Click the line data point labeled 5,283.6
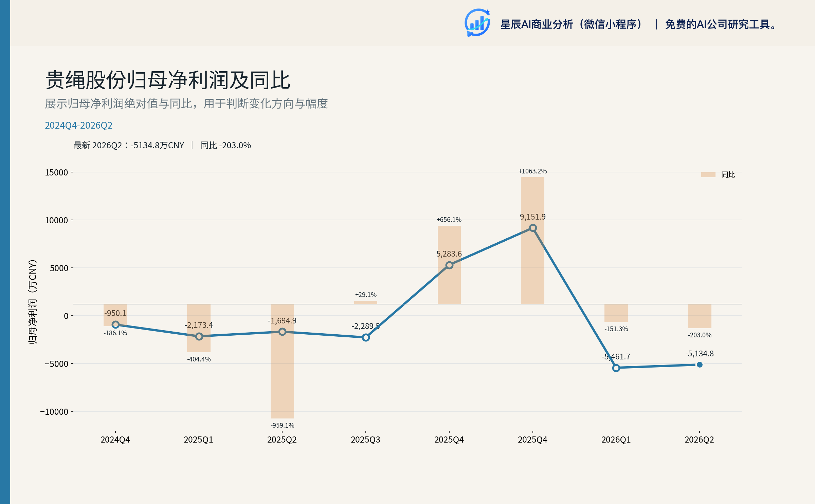The width and height of the screenshot is (815, 504). 449,265
